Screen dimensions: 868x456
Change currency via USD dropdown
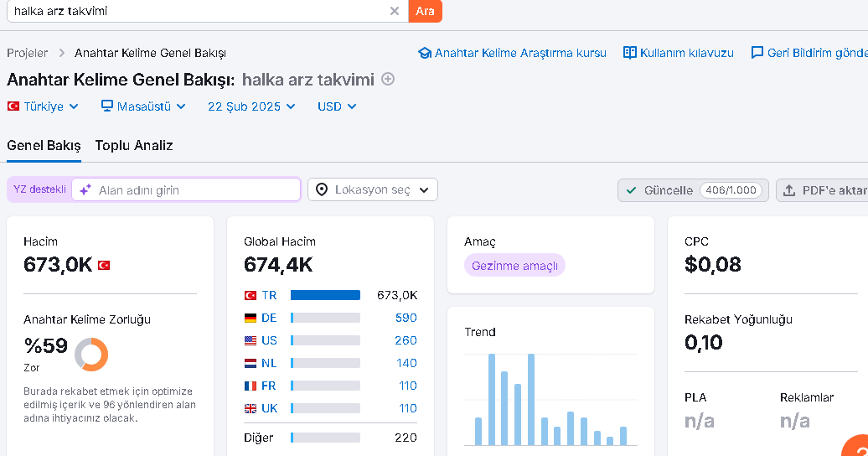point(337,106)
